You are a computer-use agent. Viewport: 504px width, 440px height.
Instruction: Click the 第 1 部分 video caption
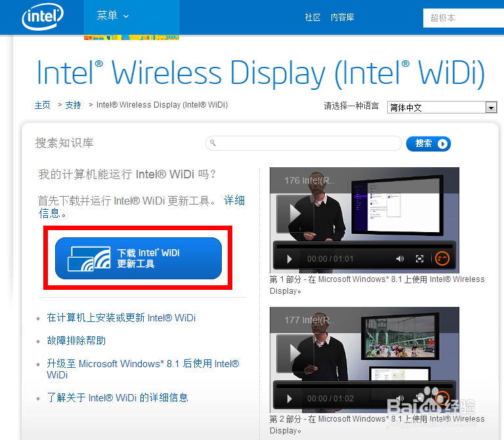[377, 285]
